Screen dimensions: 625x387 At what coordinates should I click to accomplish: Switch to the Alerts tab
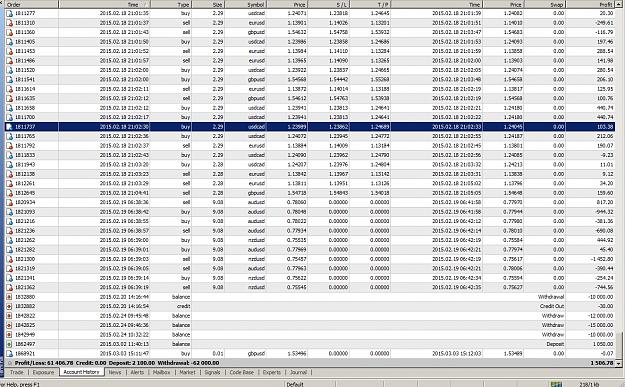click(x=137, y=372)
